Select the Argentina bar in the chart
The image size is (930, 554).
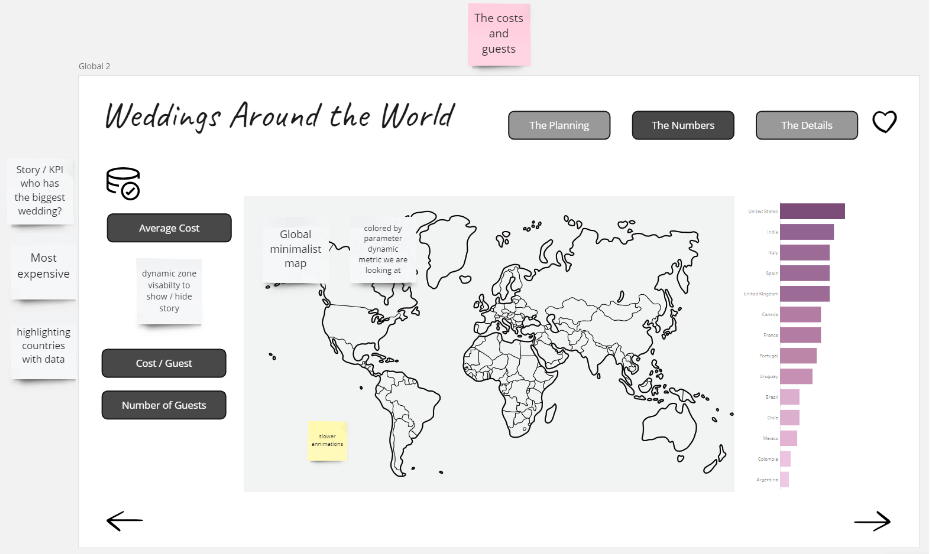pos(785,480)
